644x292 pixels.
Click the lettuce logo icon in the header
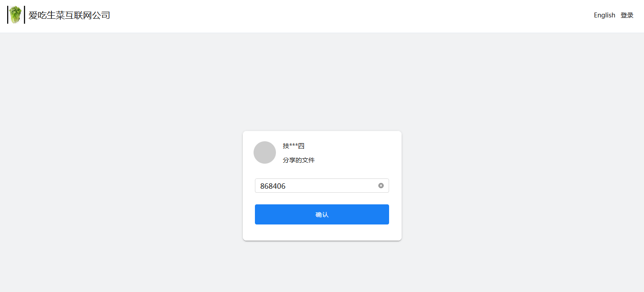(16, 15)
